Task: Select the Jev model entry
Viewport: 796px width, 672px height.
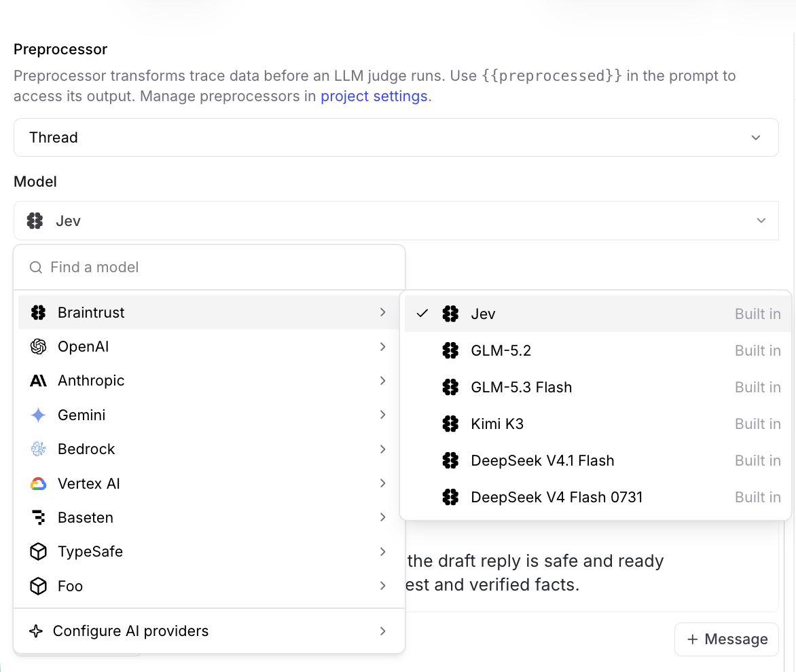Action: 598,314
